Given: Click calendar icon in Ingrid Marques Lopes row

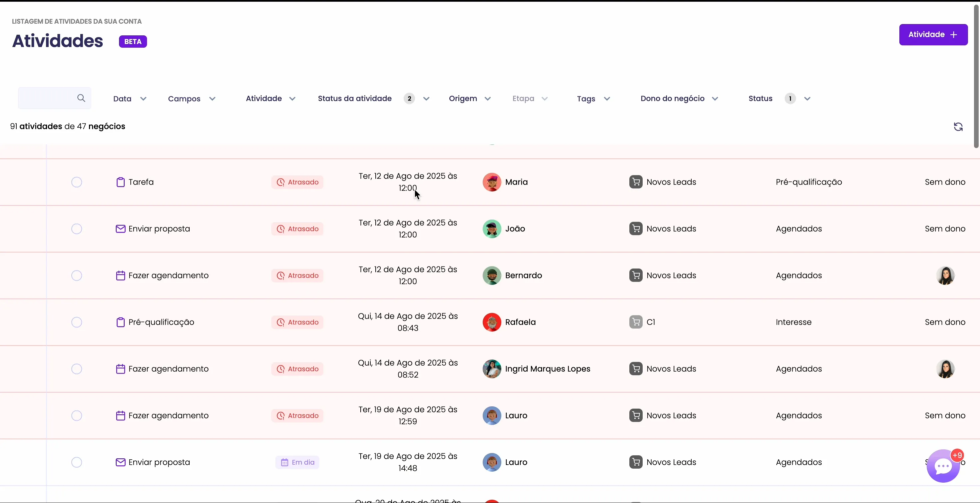Looking at the screenshot, I should pyautogui.click(x=120, y=369).
